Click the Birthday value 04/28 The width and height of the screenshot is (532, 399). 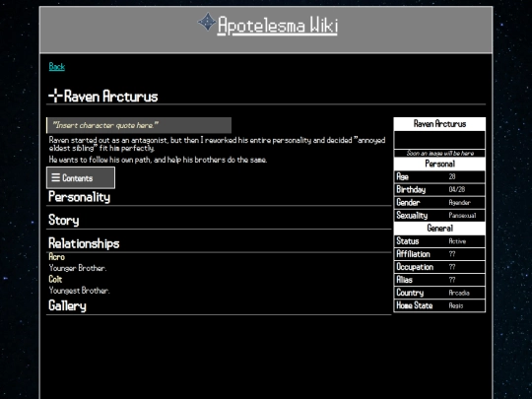click(457, 189)
